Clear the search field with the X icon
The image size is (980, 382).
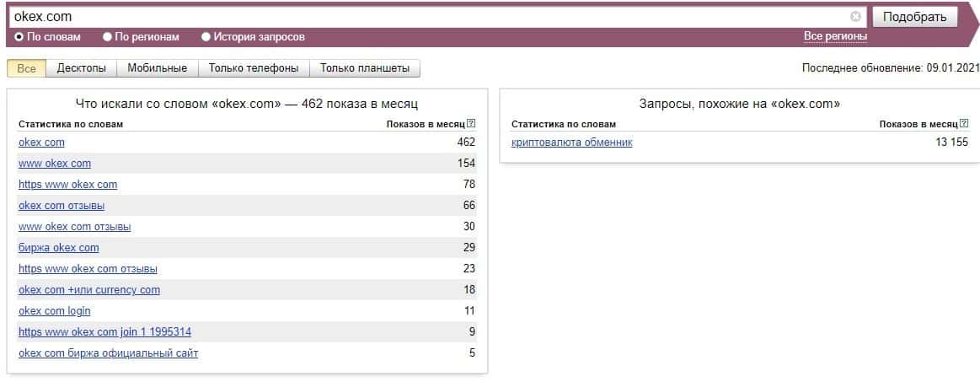pos(855,17)
